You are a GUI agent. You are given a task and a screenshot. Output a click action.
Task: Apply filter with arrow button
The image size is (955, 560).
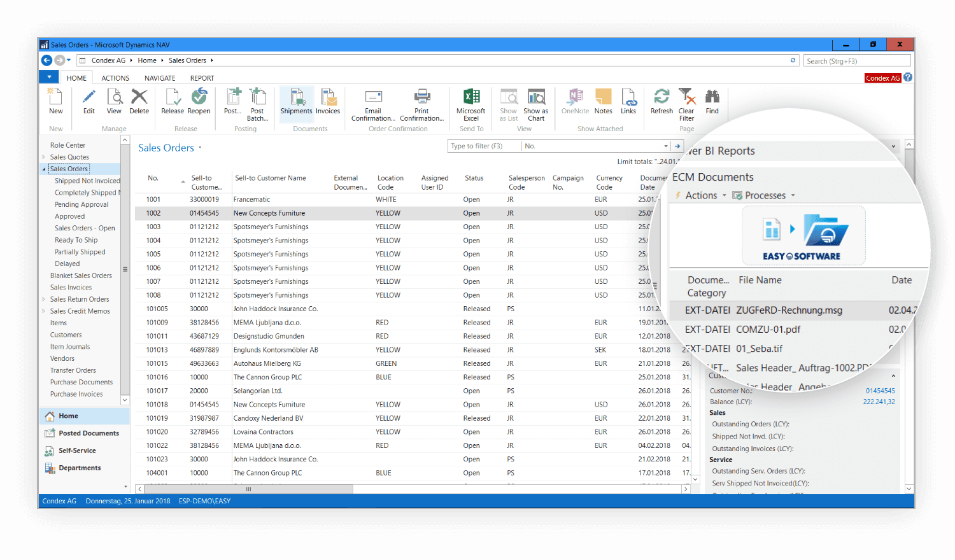[x=677, y=146]
